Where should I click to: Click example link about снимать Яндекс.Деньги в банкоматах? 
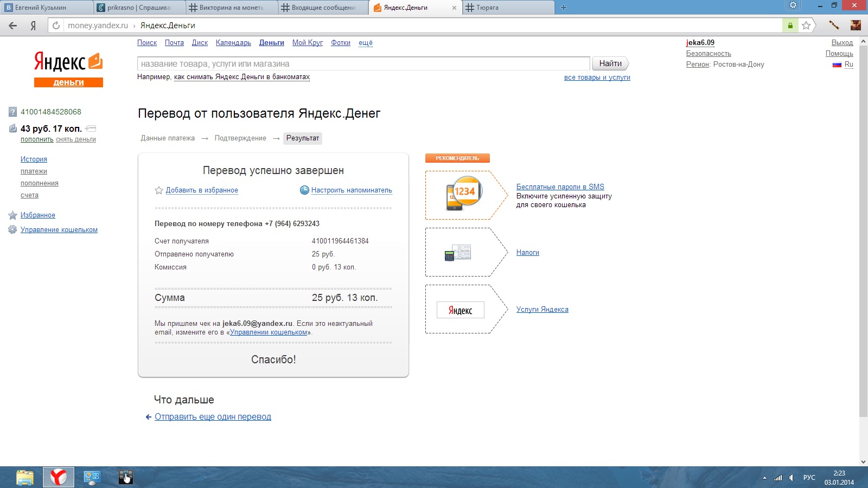click(242, 77)
